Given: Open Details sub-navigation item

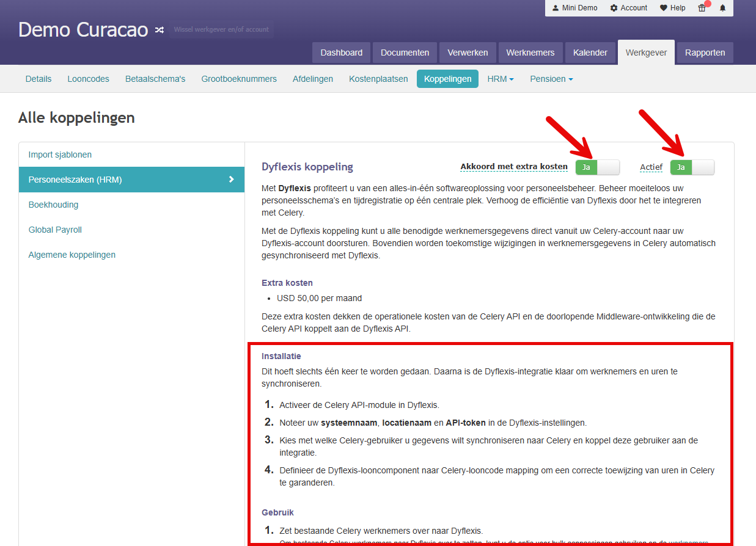Looking at the screenshot, I should [x=39, y=79].
